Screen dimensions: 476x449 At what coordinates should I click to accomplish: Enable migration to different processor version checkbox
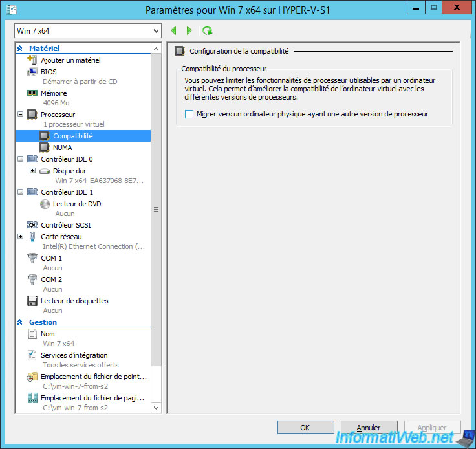coord(189,114)
